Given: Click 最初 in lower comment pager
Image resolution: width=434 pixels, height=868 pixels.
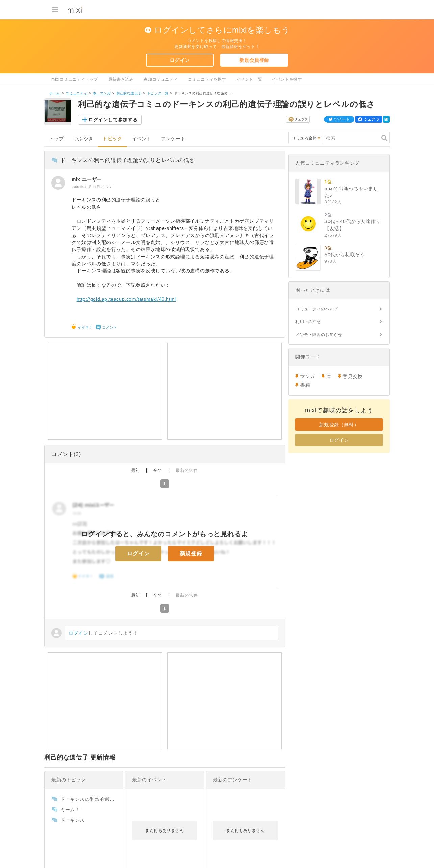Looking at the screenshot, I should click(136, 595).
